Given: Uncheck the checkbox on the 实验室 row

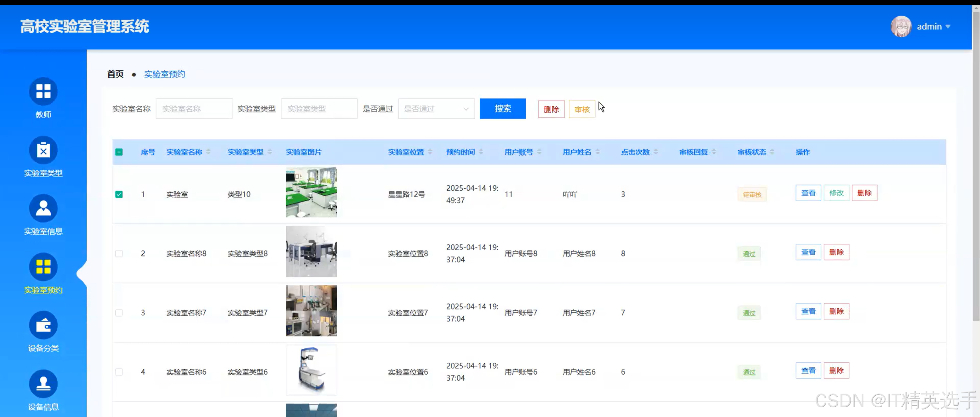Looking at the screenshot, I should click(119, 194).
